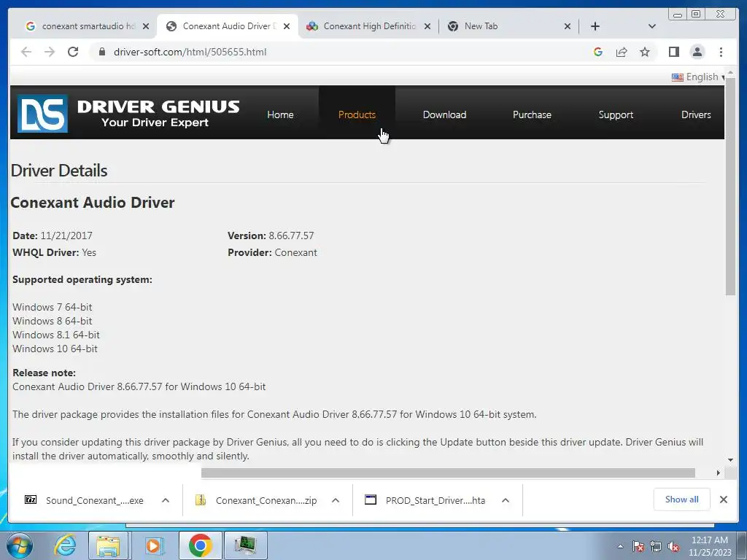The width and height of the screenshot is (747, 560).
Task: Open the Purchase menu item
Action: click(x=532, y=114)
